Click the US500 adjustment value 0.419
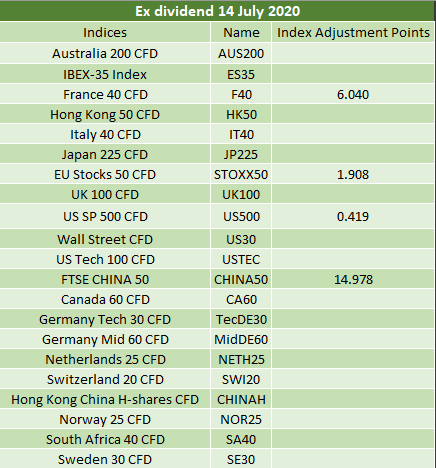The height and width of the screenshot is (468, 436). [353, 216]
